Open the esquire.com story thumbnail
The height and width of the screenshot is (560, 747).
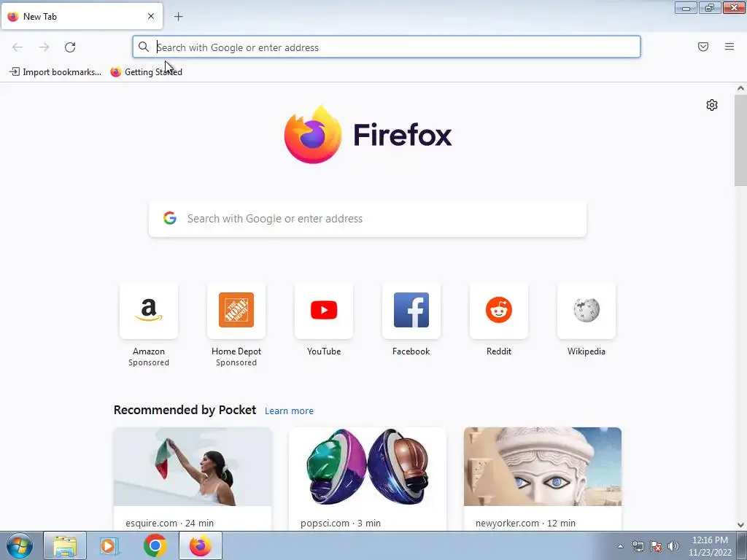(193, 467)
